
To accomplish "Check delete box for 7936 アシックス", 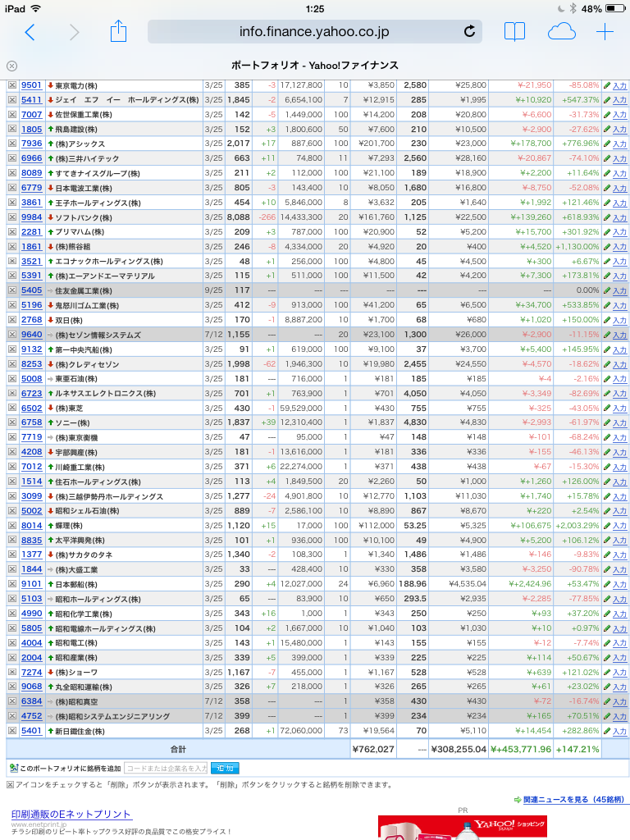I will (x=11, y=144).
